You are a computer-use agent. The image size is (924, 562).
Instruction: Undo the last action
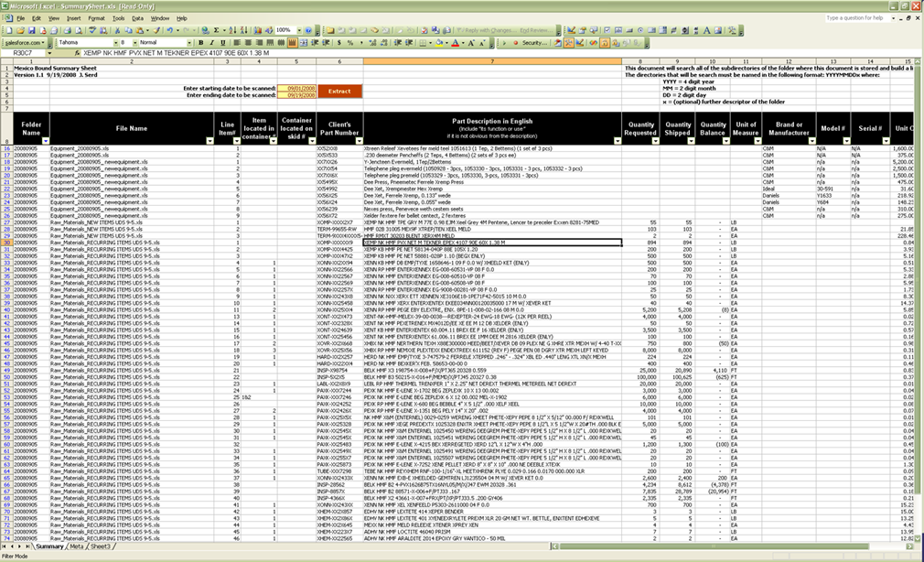point(169,30)
